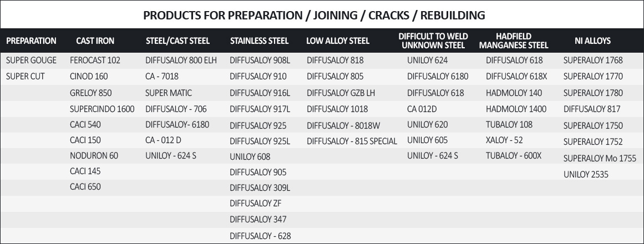Viewport: 644px width, 244px height.
Task: Select Hadmoloy 1400 product
Action: click(x=516, y=109)
